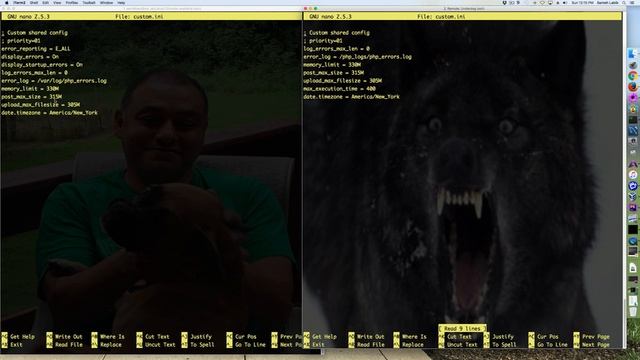Click 'display_startup_errors = On' in left pane
Screen dimensions: 640x360
(x=42, y=64)
